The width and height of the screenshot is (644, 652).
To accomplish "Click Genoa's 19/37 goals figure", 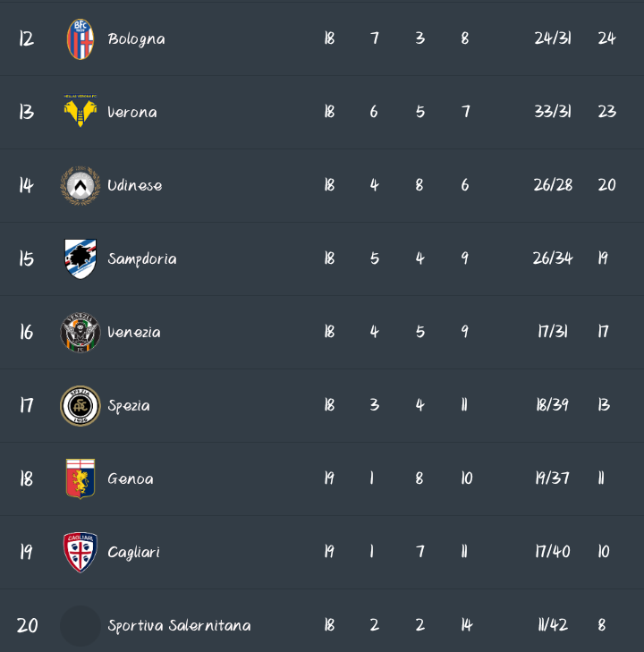I will (x=552, y=478).
